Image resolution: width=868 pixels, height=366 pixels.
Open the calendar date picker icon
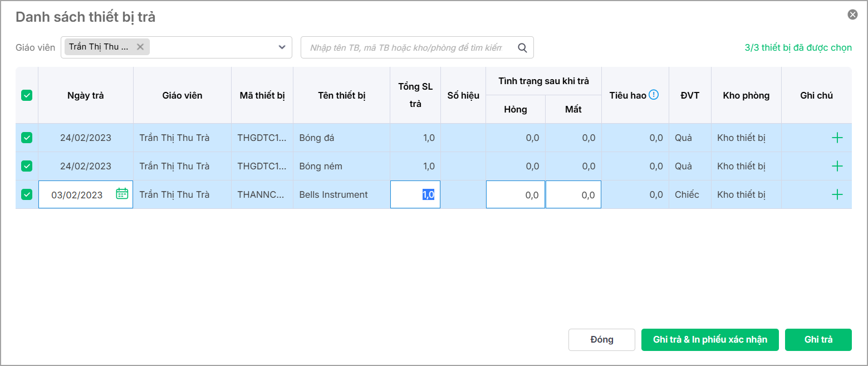click(x=122, y=194)
